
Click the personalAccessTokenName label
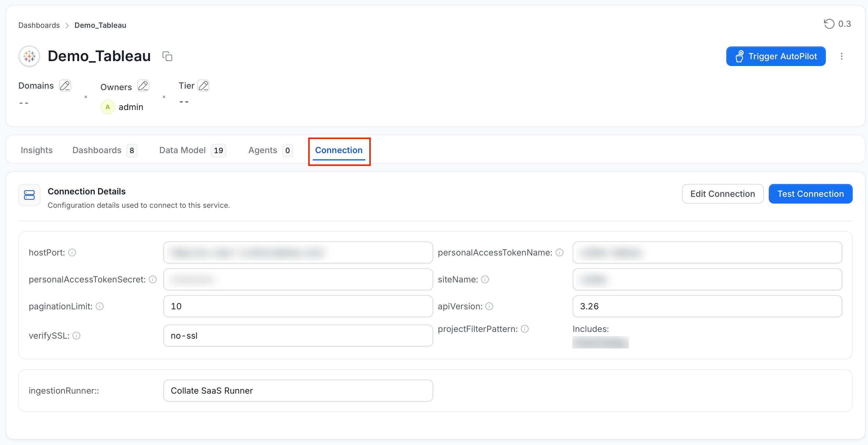click(x=495, y=252)
